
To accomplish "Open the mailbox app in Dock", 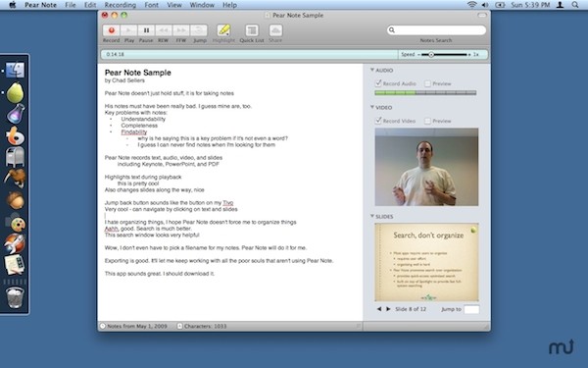I will (x=15, y=156).
